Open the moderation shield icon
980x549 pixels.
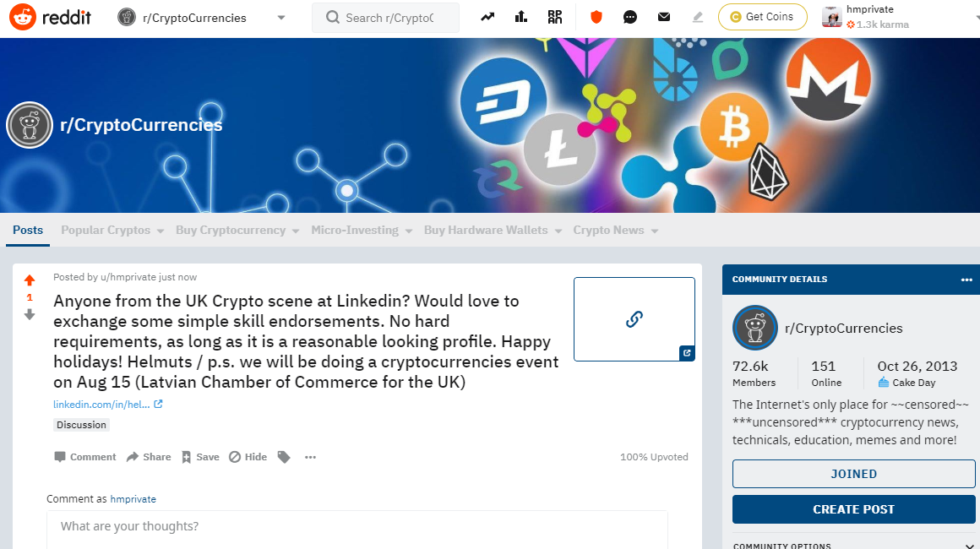(596, 17)
